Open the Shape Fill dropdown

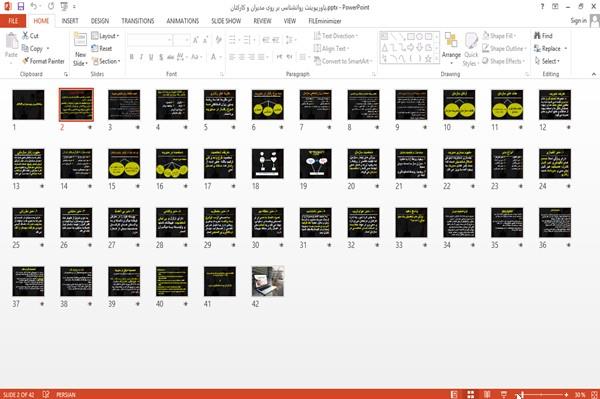pyautogui.click(x=499, y=36)
